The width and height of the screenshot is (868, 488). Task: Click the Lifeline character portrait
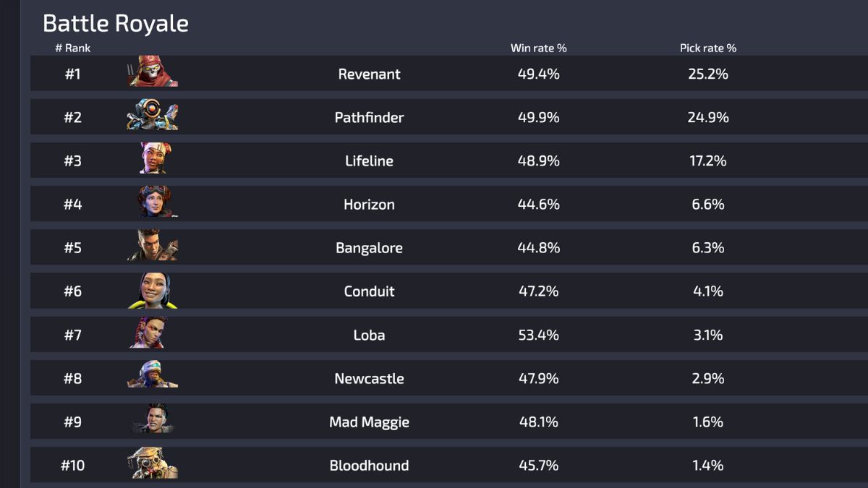coord(152,160)
